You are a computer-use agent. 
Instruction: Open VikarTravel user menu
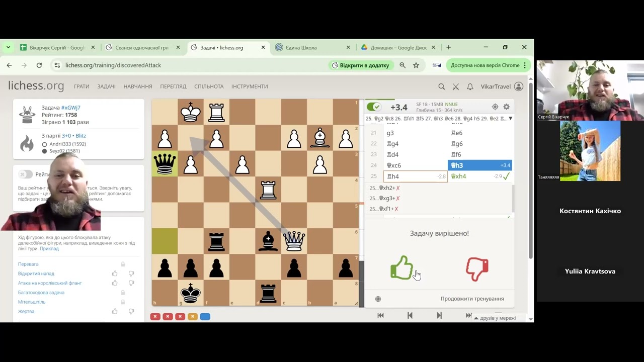point(502,86)
